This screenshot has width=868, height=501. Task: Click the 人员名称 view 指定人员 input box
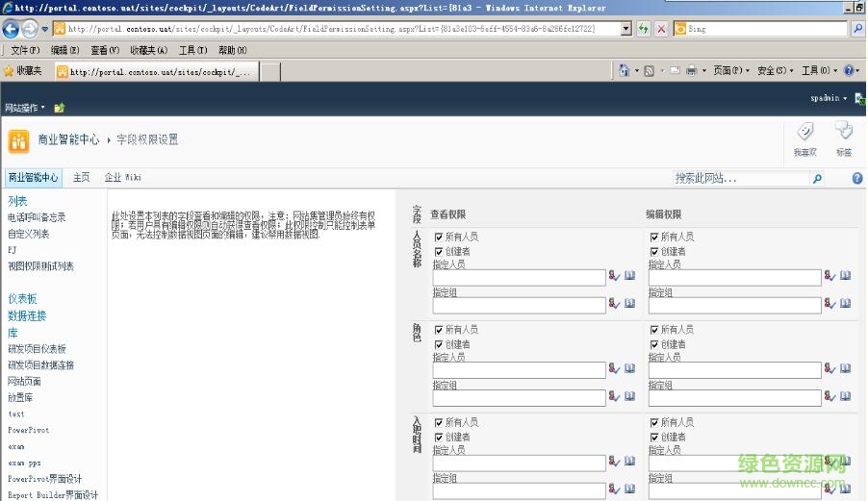click(520, 277)
